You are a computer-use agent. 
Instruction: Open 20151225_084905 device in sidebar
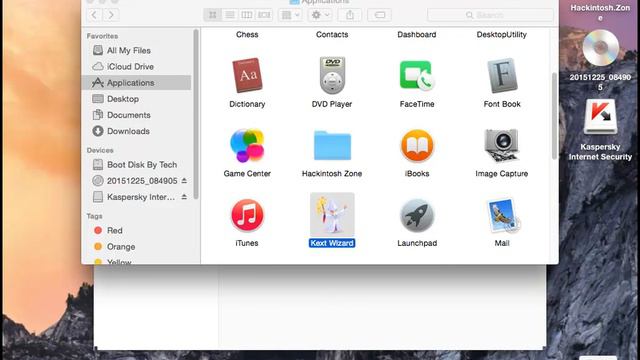click(x=135, y=181)
